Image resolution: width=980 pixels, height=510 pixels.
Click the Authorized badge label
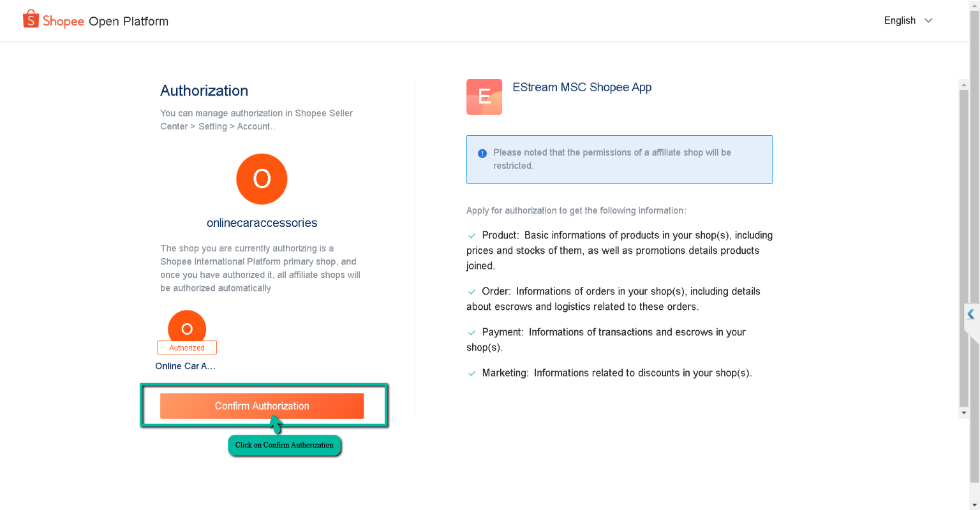click(x=187, y=347)
